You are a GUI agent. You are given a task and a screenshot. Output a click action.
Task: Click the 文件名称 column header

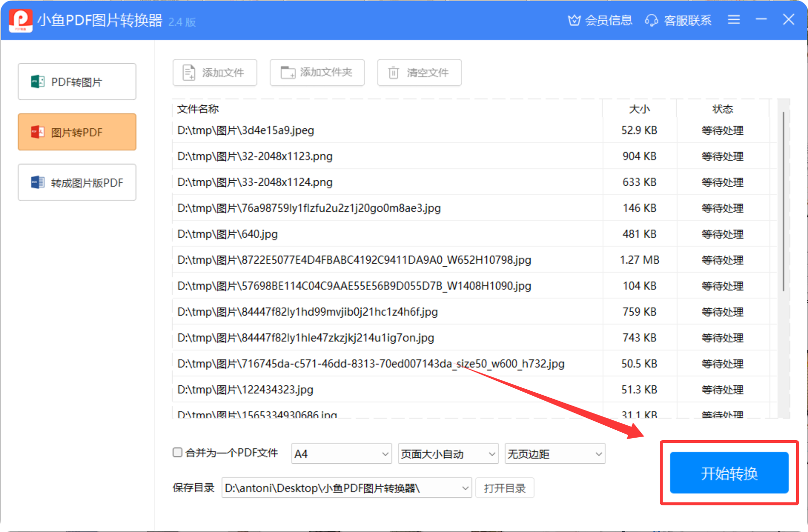click(198, 109)
